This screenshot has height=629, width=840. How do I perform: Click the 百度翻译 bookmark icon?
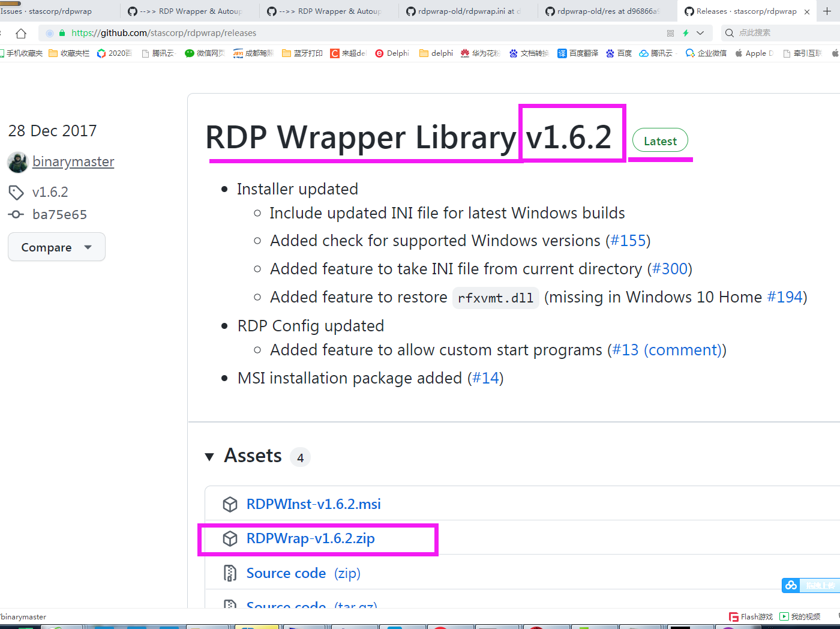tap(562, 53)
